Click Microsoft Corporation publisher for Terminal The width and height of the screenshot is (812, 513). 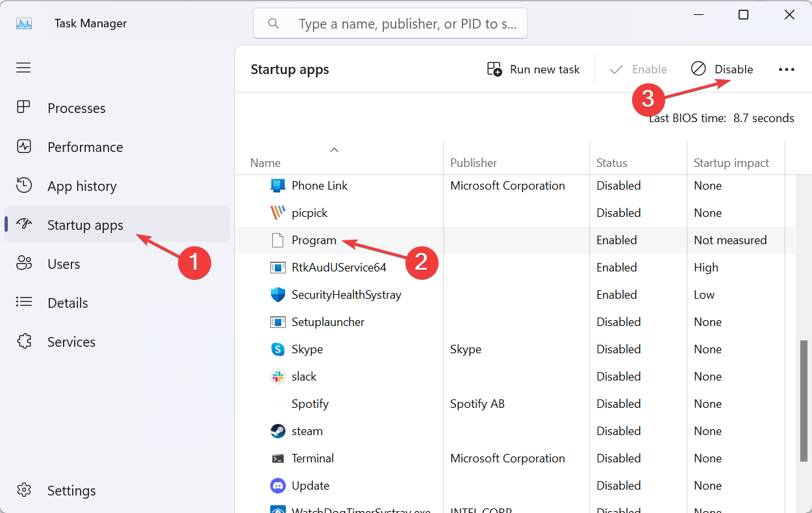(x=508, y=458)
